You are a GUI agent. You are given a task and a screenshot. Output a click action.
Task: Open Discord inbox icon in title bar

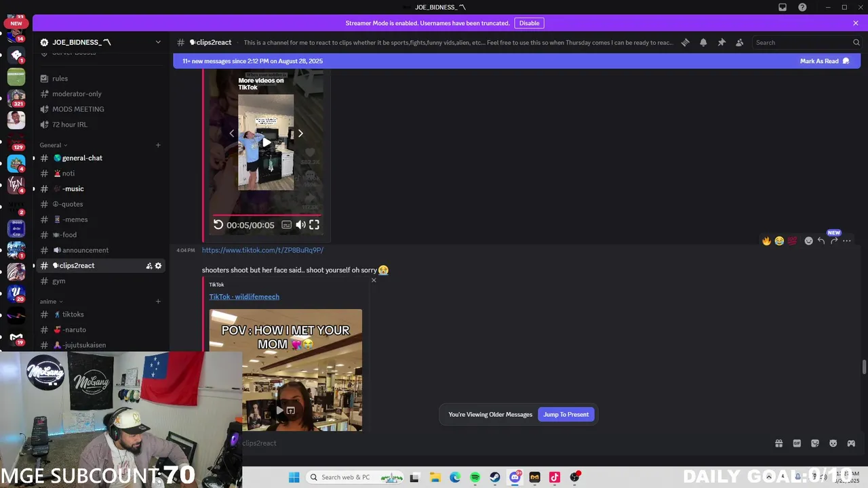pos(783,7)
